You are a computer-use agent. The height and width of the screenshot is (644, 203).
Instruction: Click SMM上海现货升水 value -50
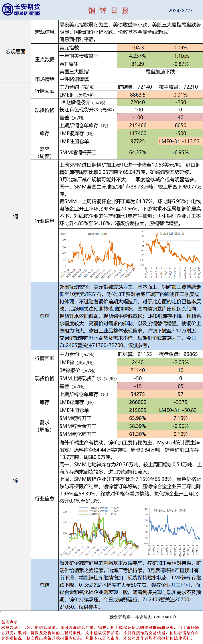tap(137, 378)
